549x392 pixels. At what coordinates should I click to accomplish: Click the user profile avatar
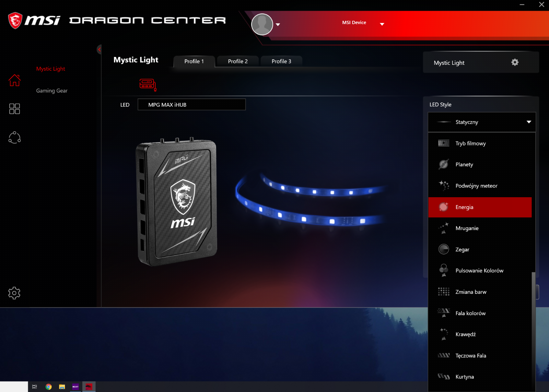(262, 24)
